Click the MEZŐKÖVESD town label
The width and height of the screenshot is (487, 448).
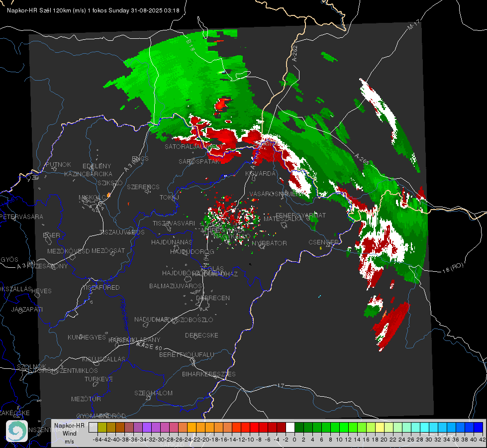pyautogui.click(x=69, y=251)
